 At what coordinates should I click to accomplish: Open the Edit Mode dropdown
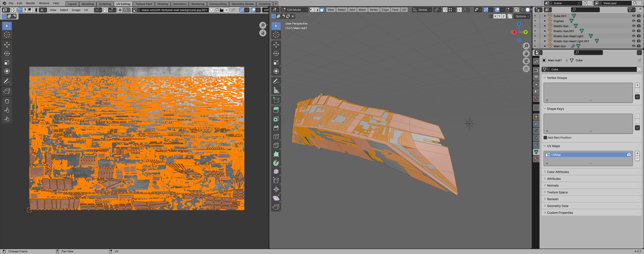294,10
